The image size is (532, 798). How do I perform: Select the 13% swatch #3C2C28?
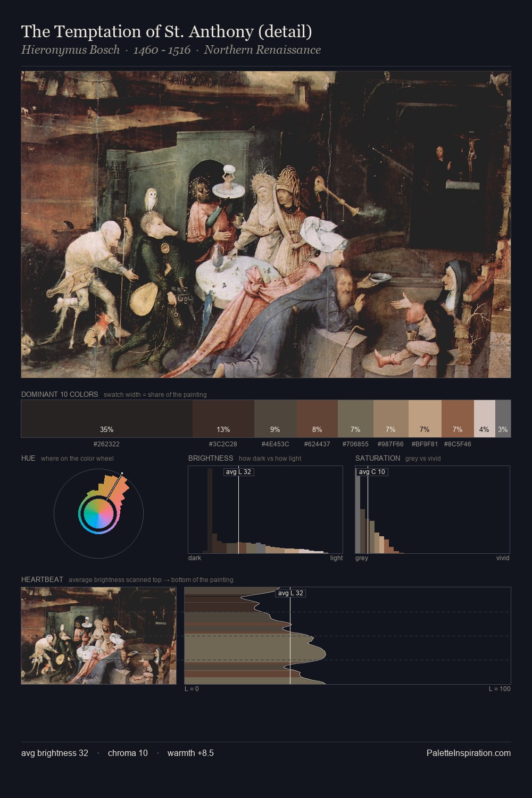(x=223, y=419)
